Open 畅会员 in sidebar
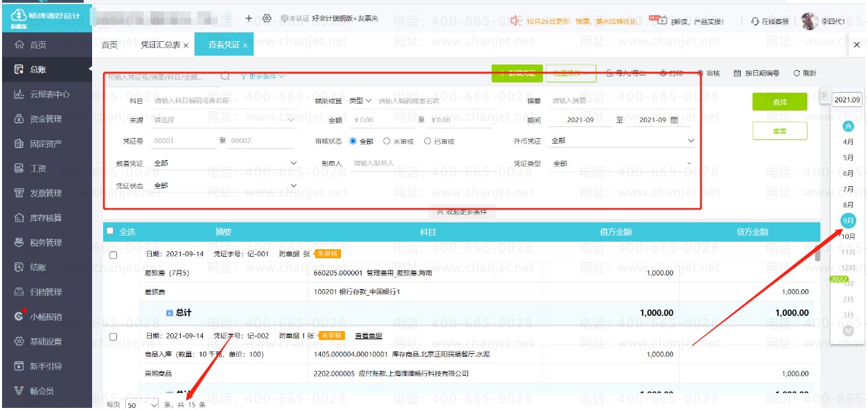This screenshot has width=868, height=410. pos(45,391)
